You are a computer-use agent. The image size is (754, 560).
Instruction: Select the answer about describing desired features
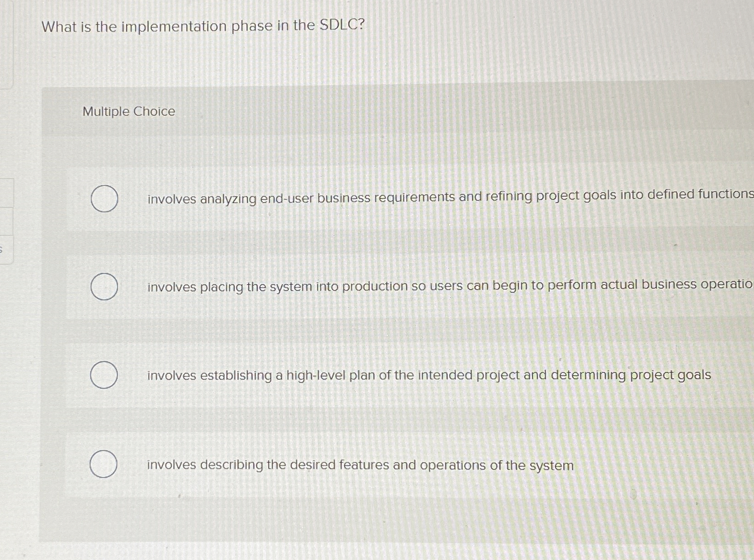pos(104,464)
